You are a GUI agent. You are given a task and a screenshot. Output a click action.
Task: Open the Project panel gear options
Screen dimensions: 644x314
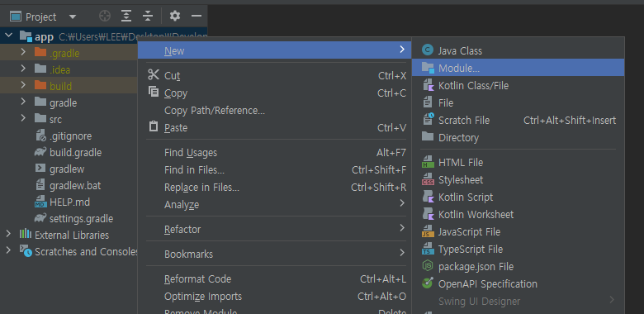coord(175,17)
